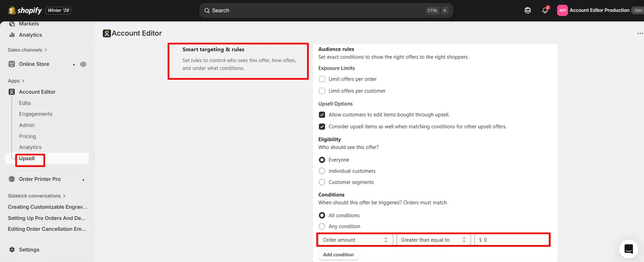644x262 pixels.
Task: Click the Account Editor Production store name
Action: (x=599, y=10)
